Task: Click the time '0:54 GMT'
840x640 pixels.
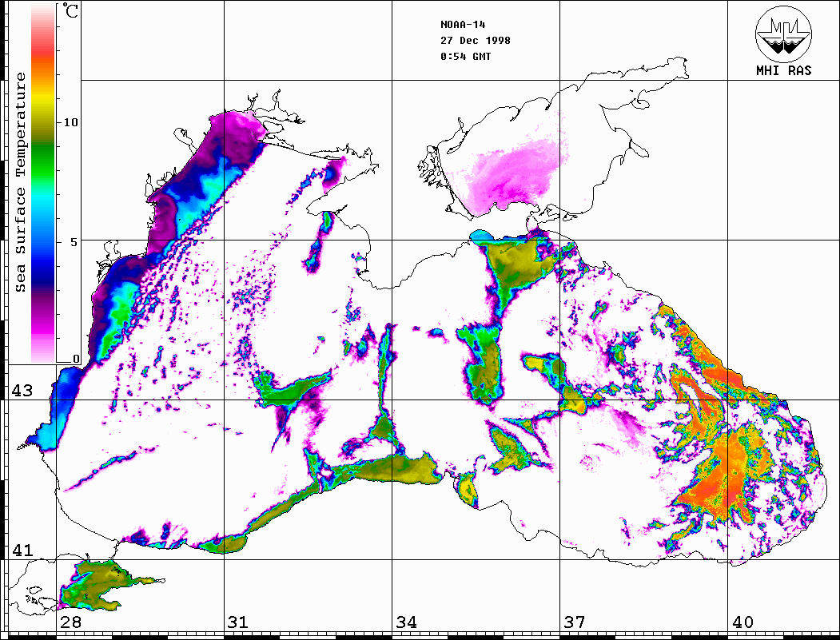Action: (465, 57)
